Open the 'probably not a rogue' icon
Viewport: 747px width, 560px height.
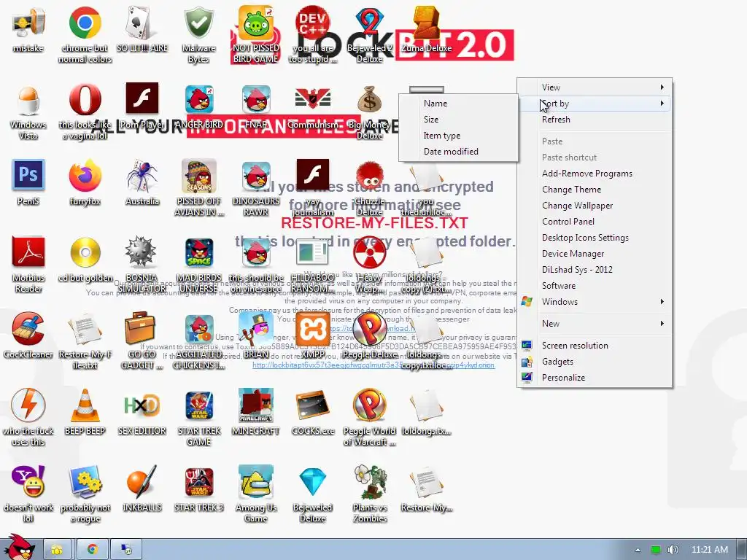pyautogui.click(x=85, y=494)
